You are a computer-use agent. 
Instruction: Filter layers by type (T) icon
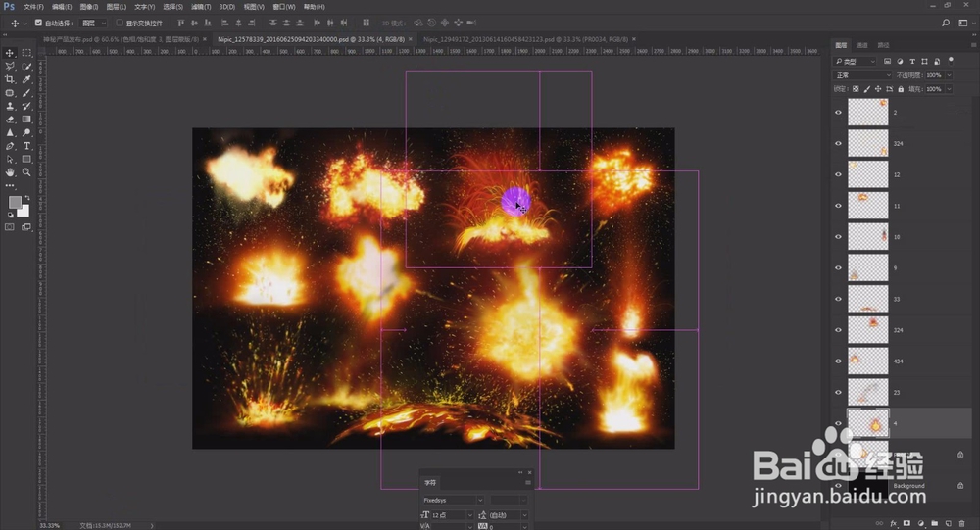tap(911, 62)
